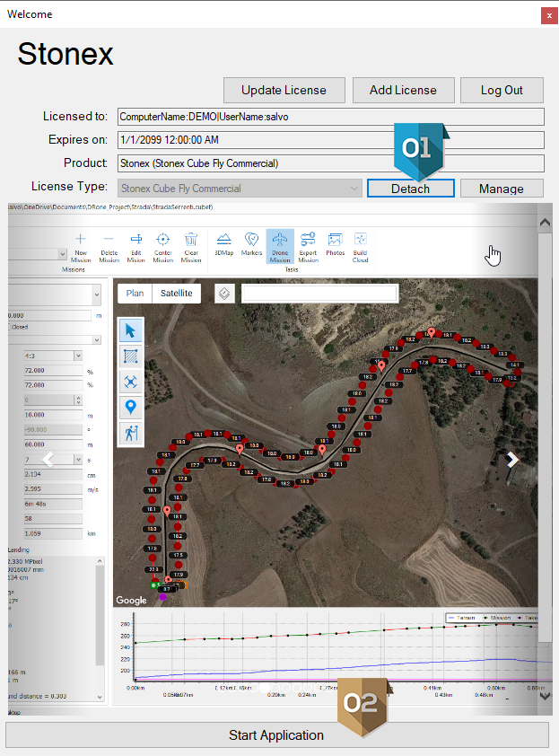Click the marker check icon beside Satellite
This screenshot has height=756, width=559.
click(x=224, y=293)
